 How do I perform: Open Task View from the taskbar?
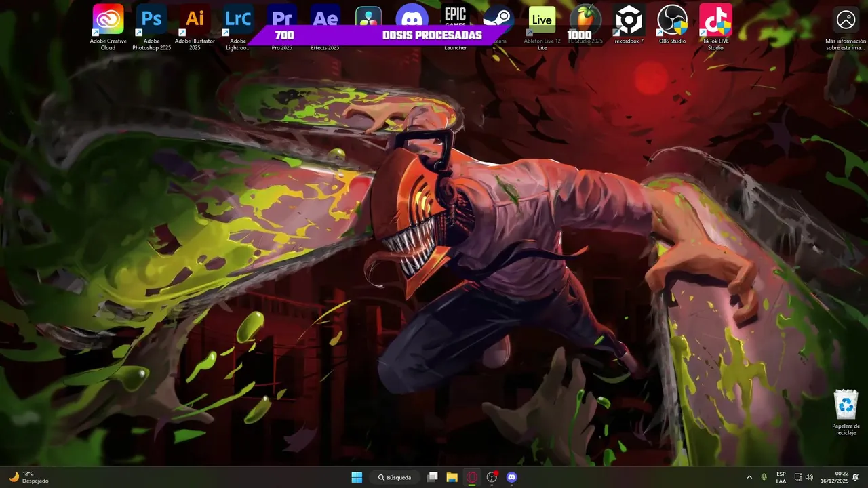pos(432,477)
